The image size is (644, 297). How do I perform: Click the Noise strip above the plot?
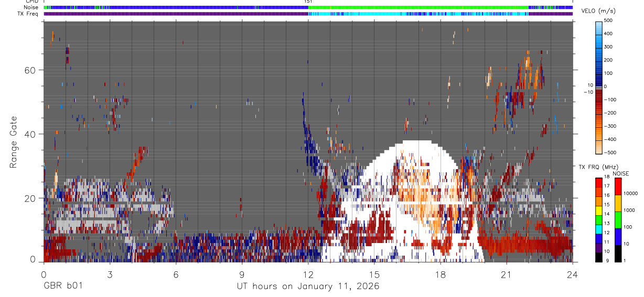coord(308,7)
